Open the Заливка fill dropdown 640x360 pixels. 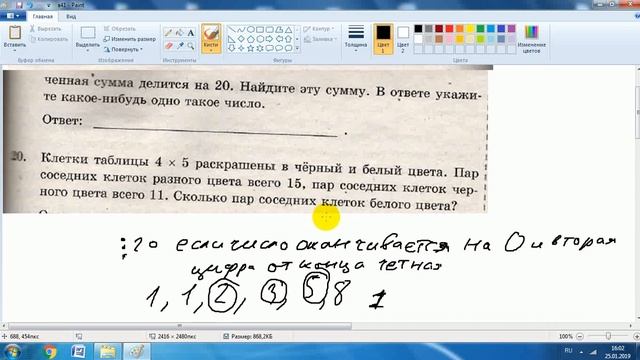click(x=320, y=39)
